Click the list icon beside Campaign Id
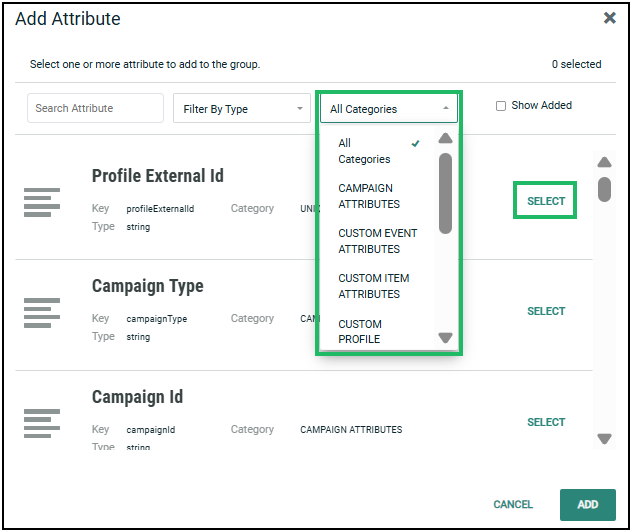 point(42,422)
